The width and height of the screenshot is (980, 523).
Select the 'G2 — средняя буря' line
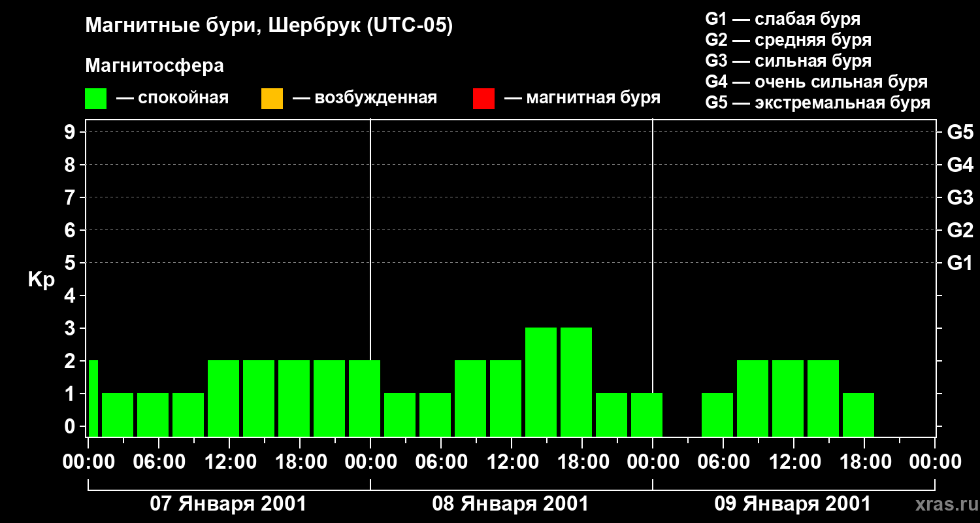coord(789,40)
